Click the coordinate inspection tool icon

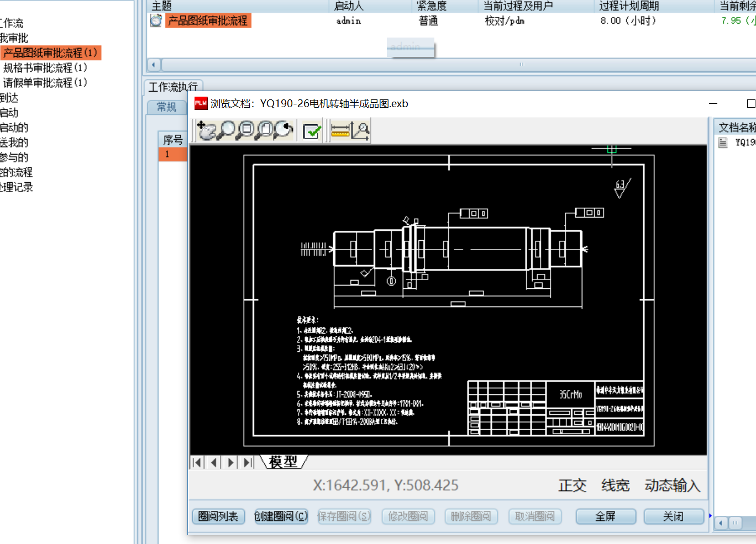pos(360,131)
